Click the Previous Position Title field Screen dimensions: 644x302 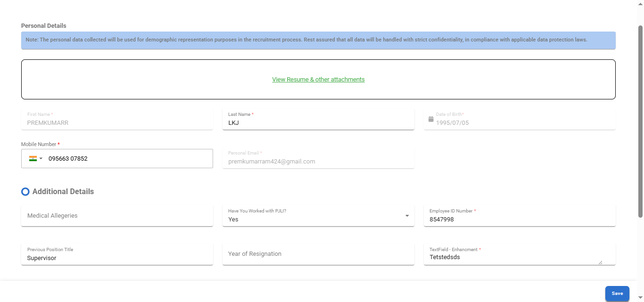pyautogui.click(x=117, y=258)
